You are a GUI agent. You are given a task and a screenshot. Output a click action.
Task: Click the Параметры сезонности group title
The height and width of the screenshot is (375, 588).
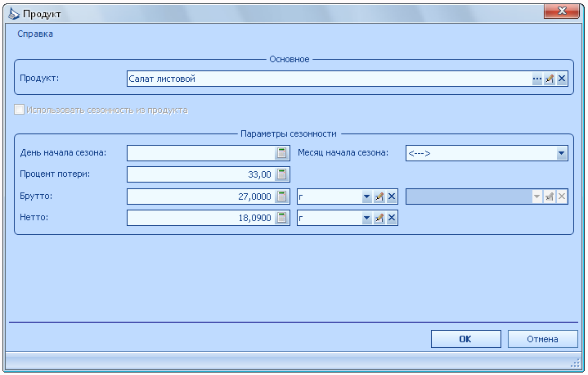pos(289,133)
